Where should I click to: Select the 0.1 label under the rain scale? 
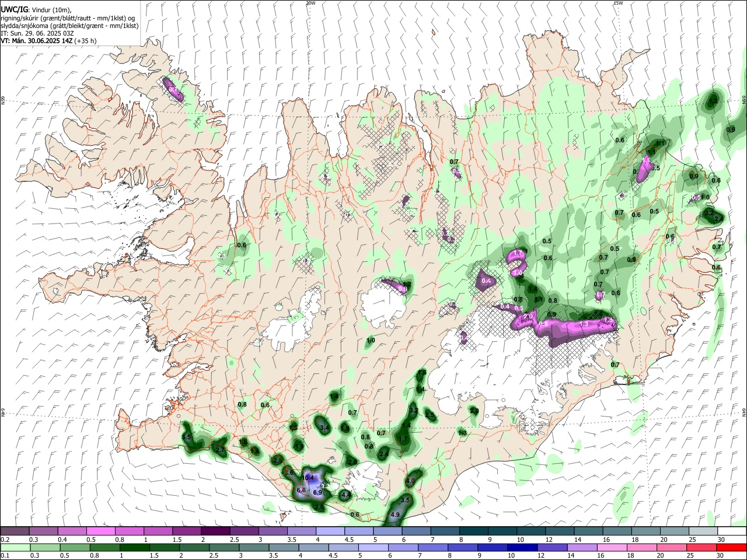click(x=5, y=556)
